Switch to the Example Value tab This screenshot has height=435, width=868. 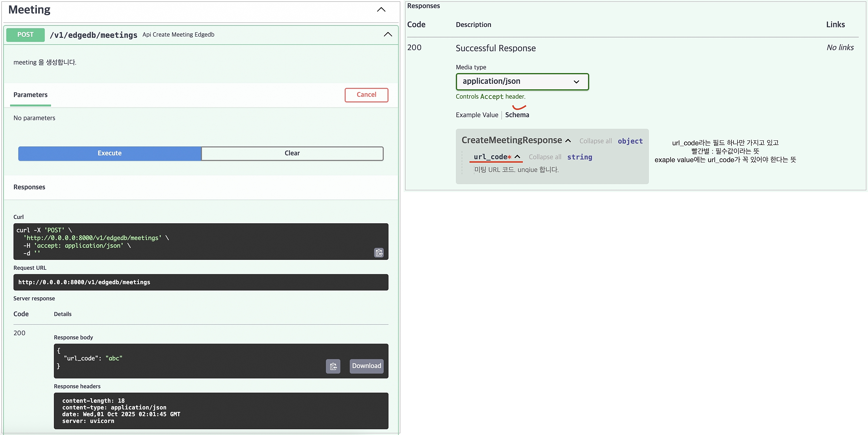[477, 115]
